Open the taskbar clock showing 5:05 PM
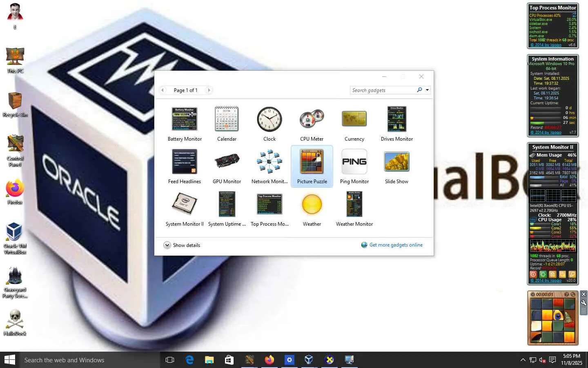 (571, 359)
